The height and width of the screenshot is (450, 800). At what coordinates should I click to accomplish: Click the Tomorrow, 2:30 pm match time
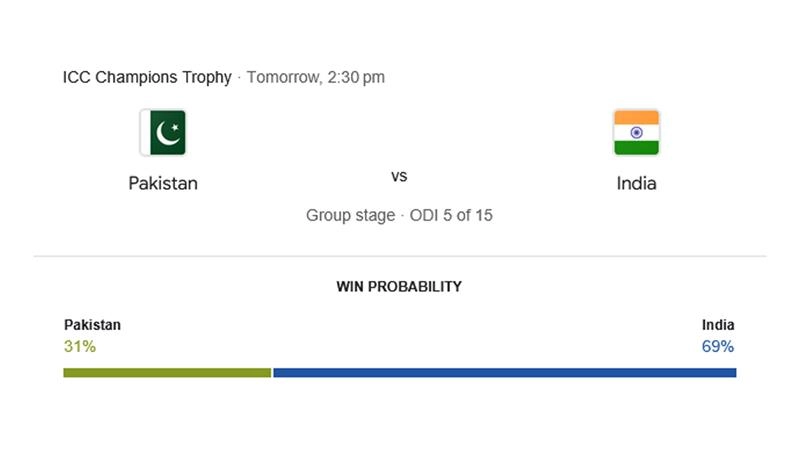pos(316,77)
